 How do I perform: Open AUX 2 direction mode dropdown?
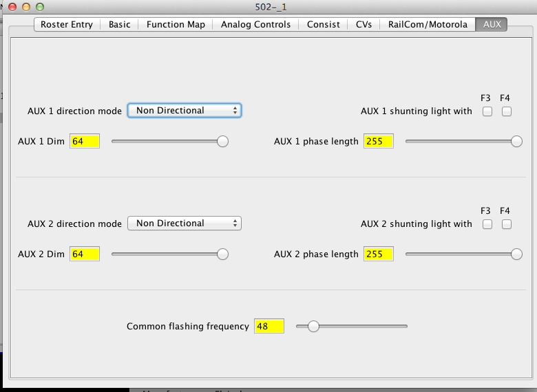click(185, 224)
